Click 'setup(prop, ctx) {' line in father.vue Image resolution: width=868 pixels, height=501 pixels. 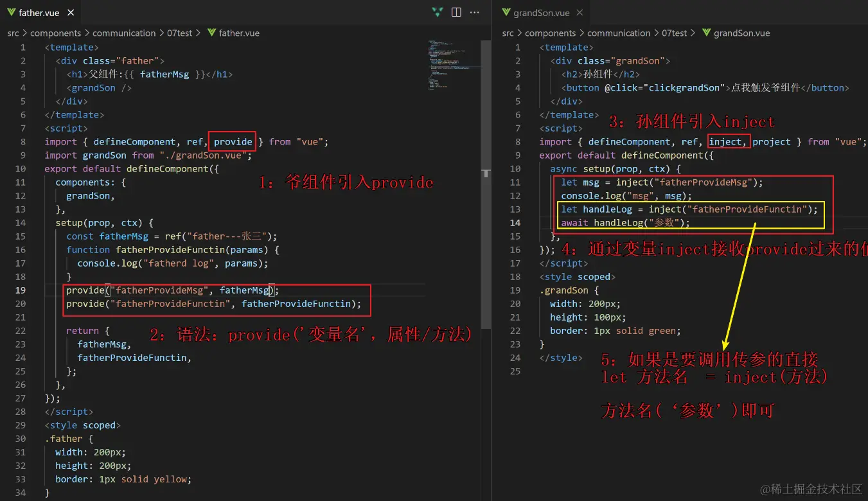point(104,223)
